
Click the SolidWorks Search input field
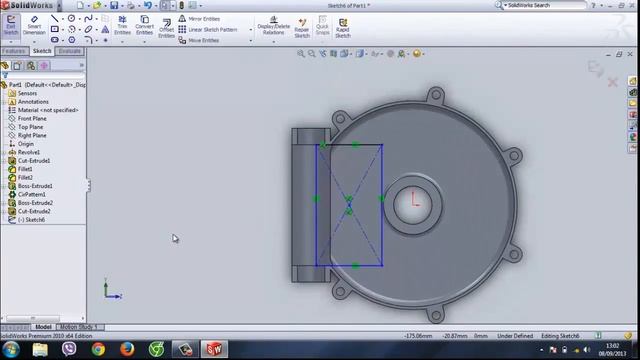pos(545,5)
